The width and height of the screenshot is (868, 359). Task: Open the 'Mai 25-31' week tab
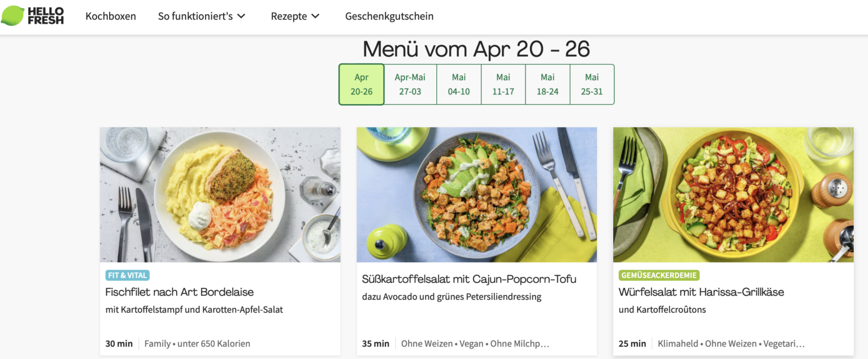point(592,84)
